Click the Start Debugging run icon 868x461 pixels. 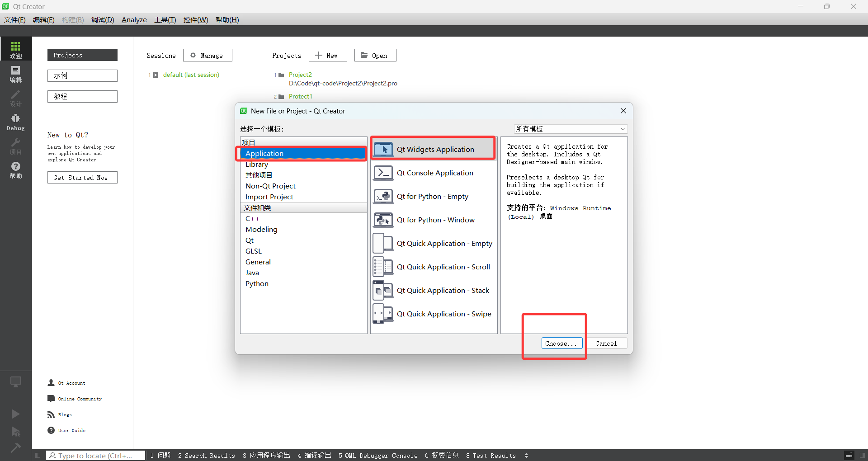pyautogui.click(x=16, y=432)
